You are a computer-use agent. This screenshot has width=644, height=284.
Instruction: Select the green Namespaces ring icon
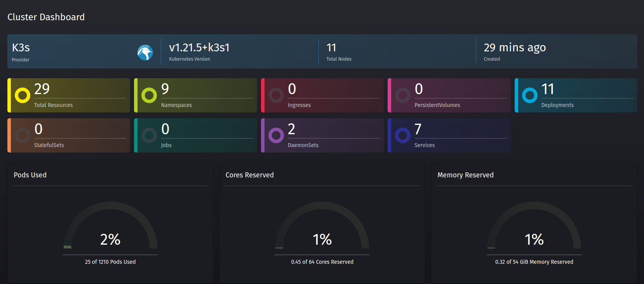[x=149, y=95]
